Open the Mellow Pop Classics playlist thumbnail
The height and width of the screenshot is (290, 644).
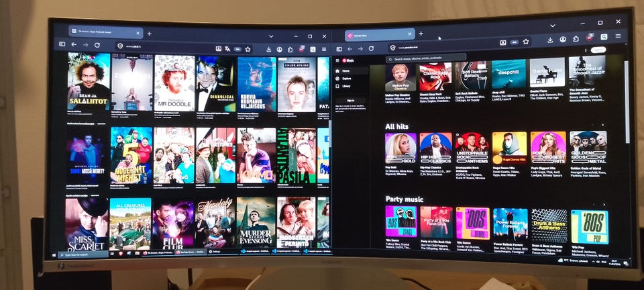point(400,77)
